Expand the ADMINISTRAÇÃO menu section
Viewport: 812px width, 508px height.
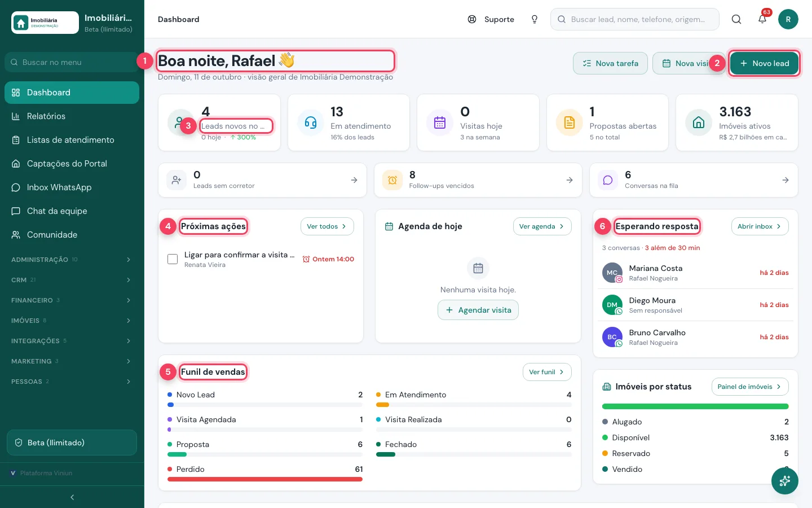point(72,260)
